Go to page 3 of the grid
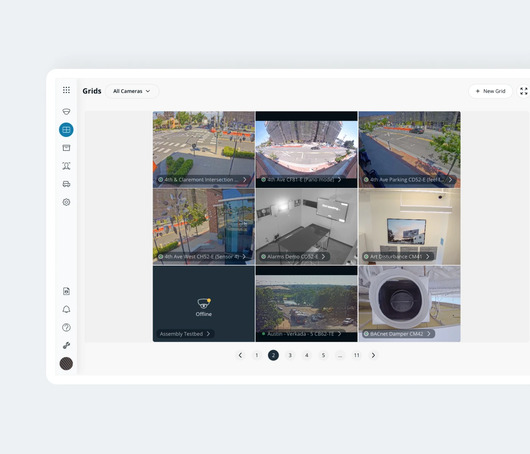The height and width of the screenshot is (454, 530). (290, 355)
